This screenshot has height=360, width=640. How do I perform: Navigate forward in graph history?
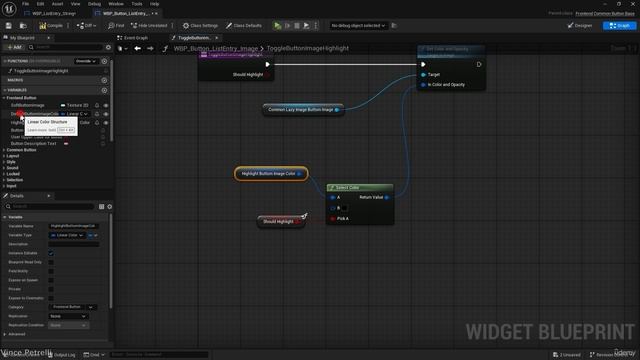[x=150, y=49]
